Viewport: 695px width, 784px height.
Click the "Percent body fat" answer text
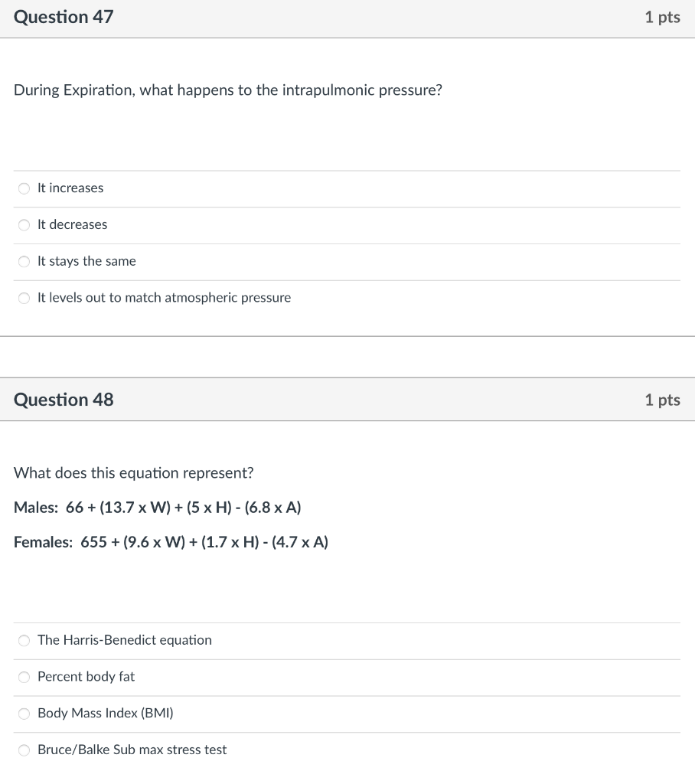pos(86,677)
